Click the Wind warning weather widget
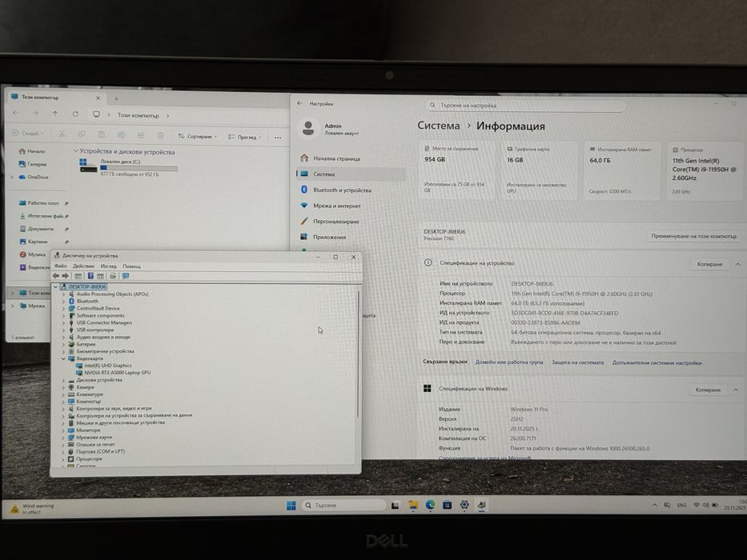This screenshot has width=747, height=560. [33, 509]
